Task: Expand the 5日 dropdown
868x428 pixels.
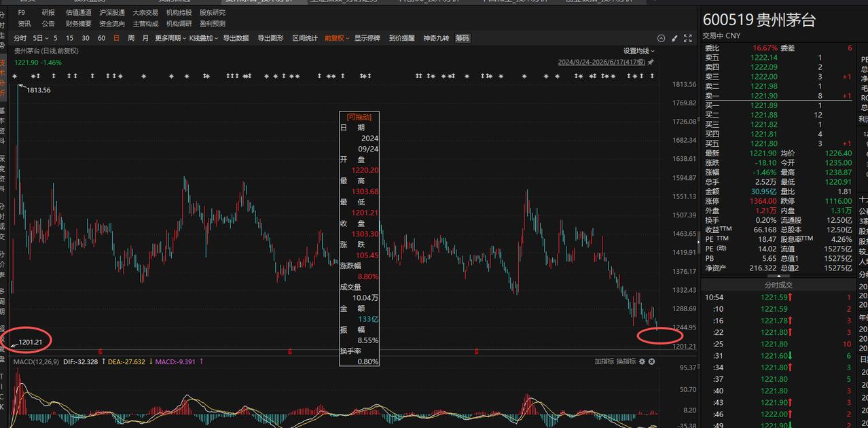Action: (41, 38)
